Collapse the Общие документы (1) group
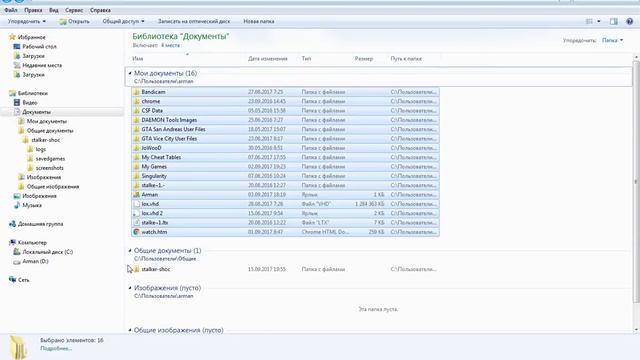The width and height of the screenshot is (640, 360). tap(130, 251)
